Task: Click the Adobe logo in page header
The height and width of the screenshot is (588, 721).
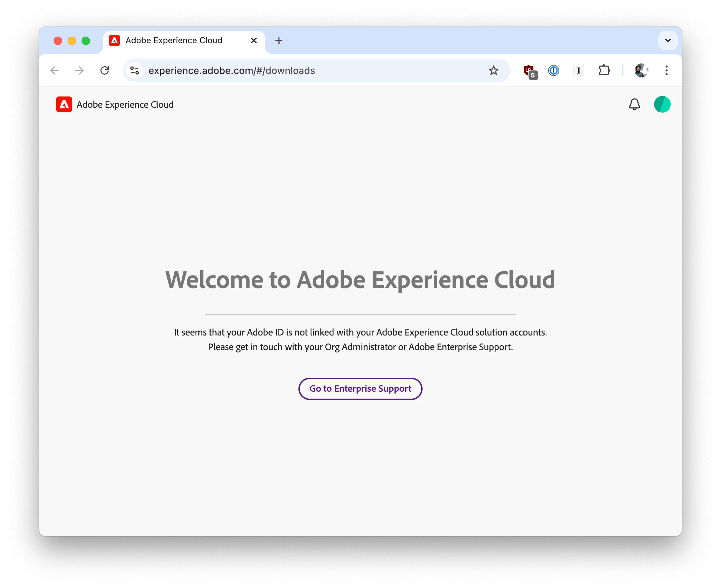Action: coord(64,104)
